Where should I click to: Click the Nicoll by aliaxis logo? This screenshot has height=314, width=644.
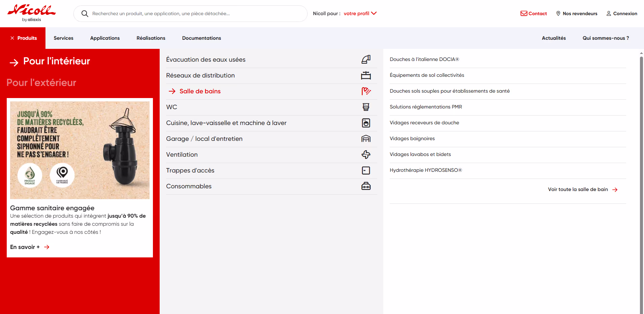pyautogui.click(x=32, y=13)
